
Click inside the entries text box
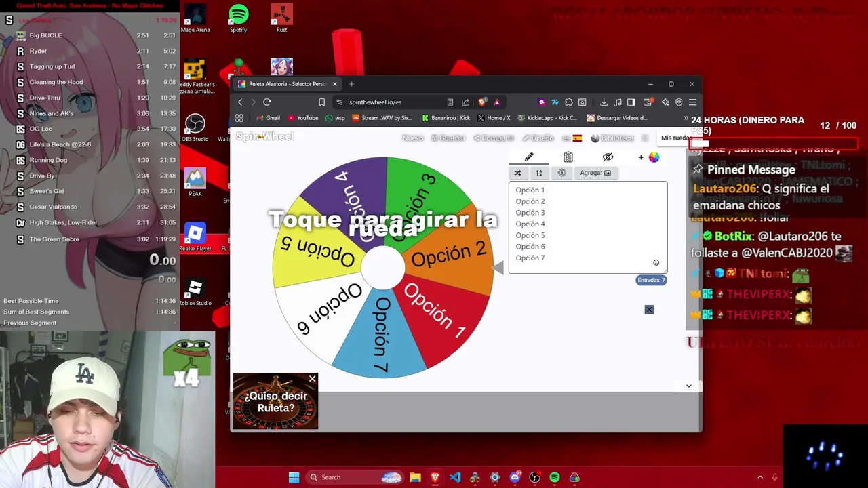click(x=588, y=227)
